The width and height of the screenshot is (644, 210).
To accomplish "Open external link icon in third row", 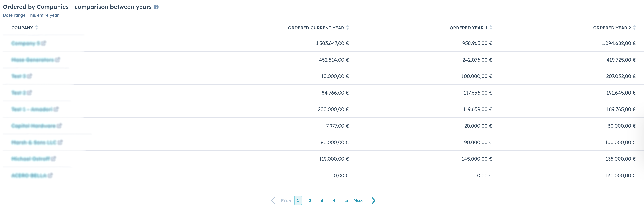I will [x=30, y=76].
